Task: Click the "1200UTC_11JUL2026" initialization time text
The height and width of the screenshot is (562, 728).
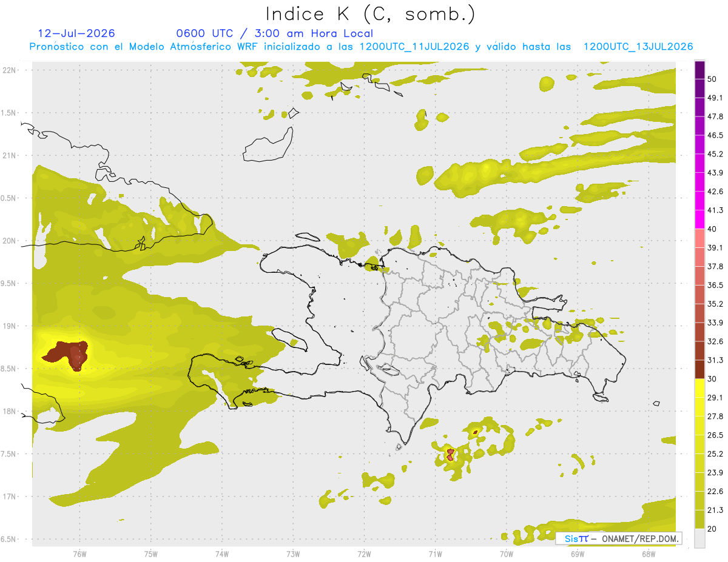Action: click(x=414, y=47)
